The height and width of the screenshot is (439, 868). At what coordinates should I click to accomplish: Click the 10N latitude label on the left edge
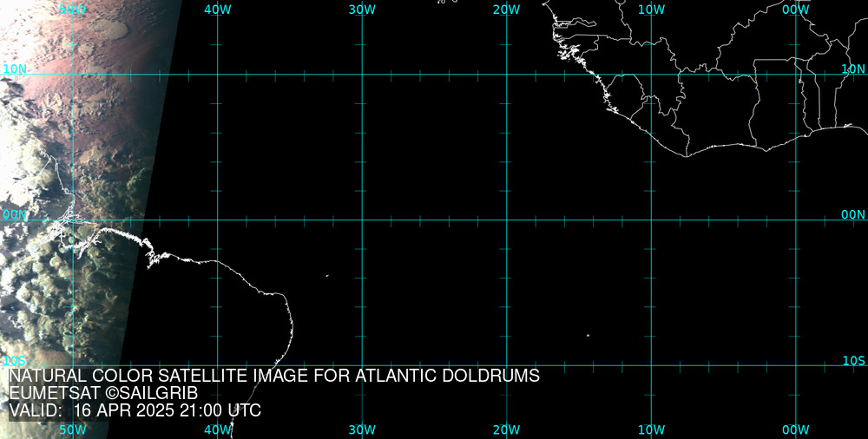click(15, 69)
